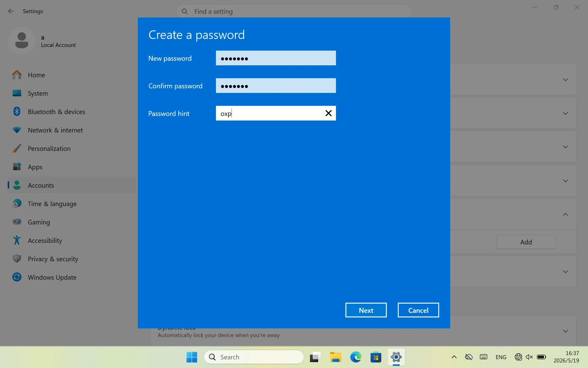Open Accessibility settings

[72, 240]
